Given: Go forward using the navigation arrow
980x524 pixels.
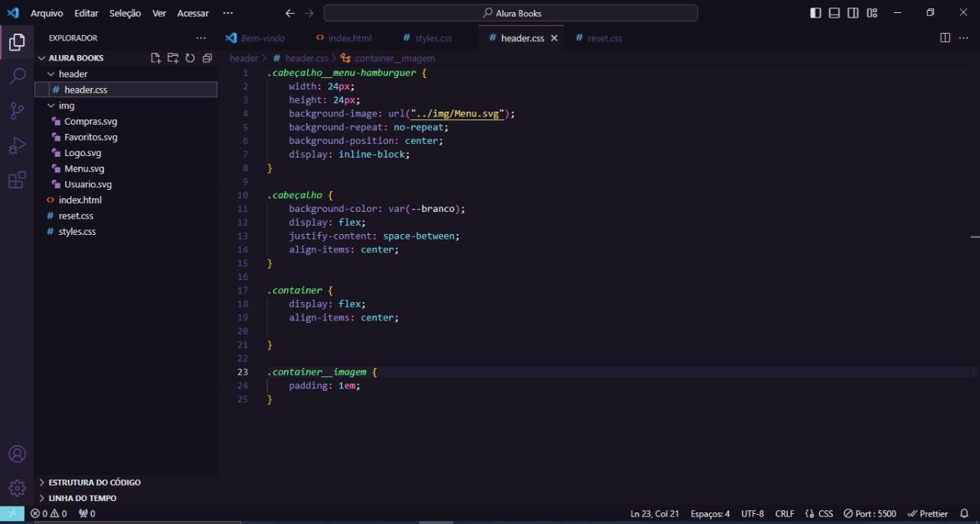Looking at the screenshot, I should tap(309, 13).
